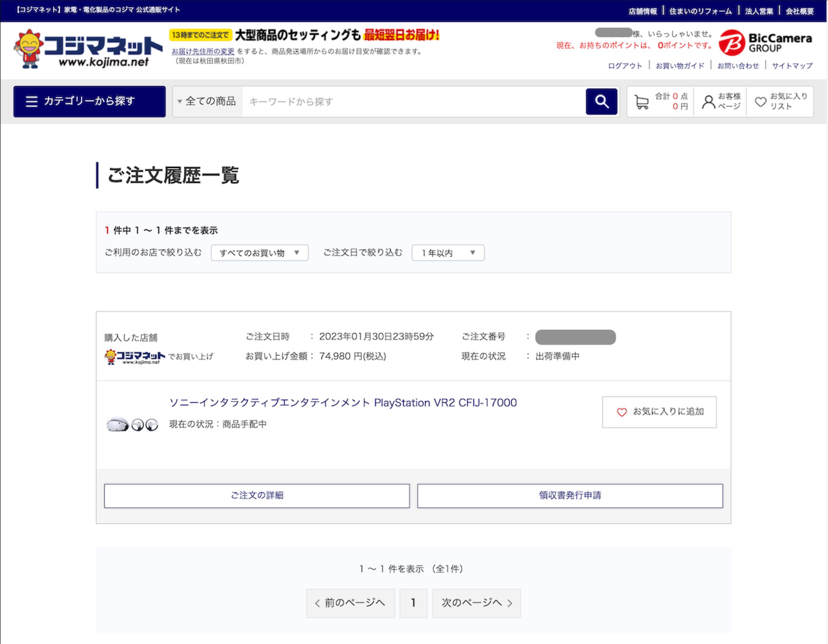Open 店舗情報 in top menu
This screenshot has width=828, height=644.
point(642,11)
